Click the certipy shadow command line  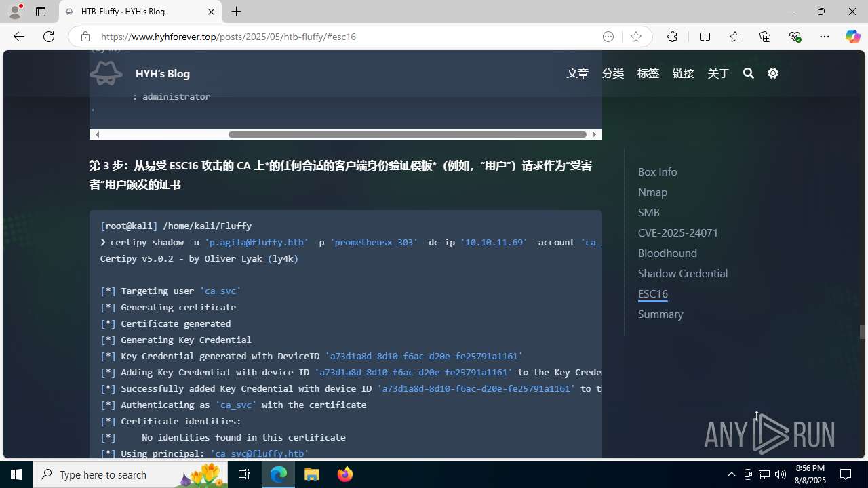(x=351, y=242)
